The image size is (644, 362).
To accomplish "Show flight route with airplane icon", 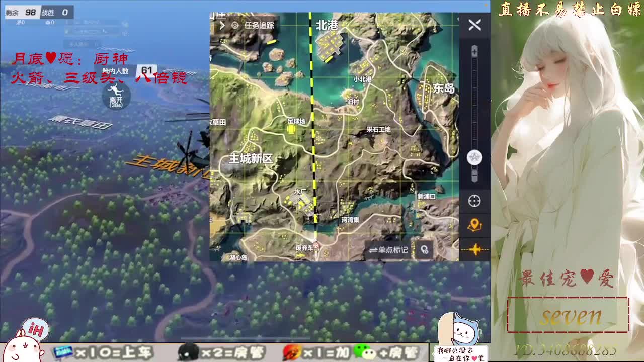I will [475, 249].
